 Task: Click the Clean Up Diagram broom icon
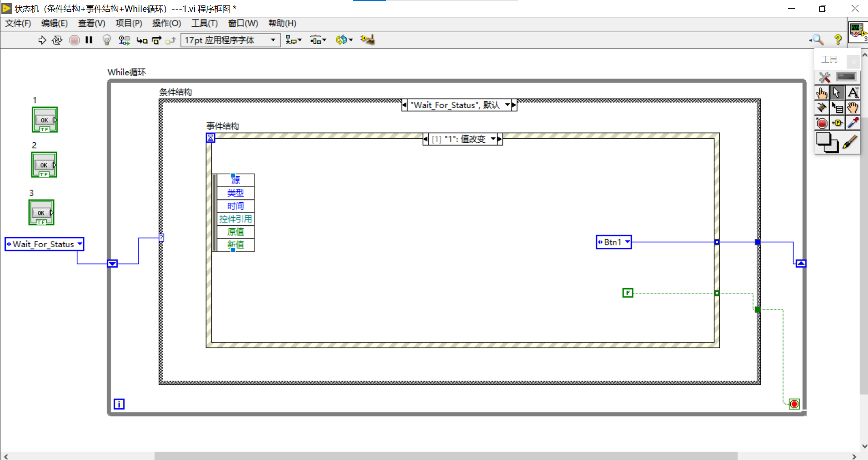367,40
